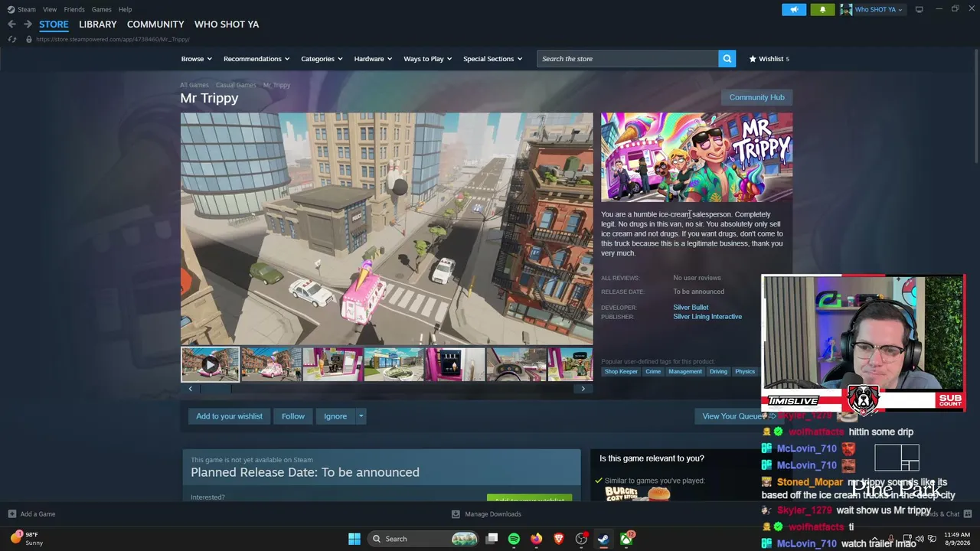The width and height of the screenshot is (980, 551).
Task: Expand the Browse dropdown
Action: click(x=197, y=59)
